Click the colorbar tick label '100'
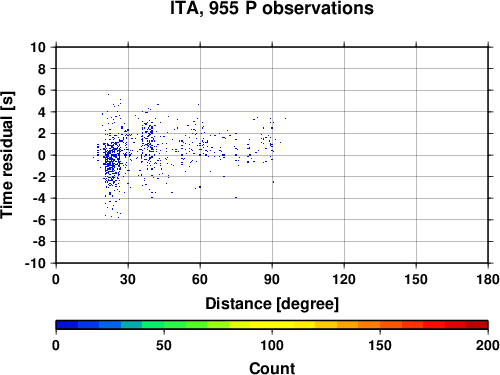Viewport: 500px width, 375px height. [272, 345]
